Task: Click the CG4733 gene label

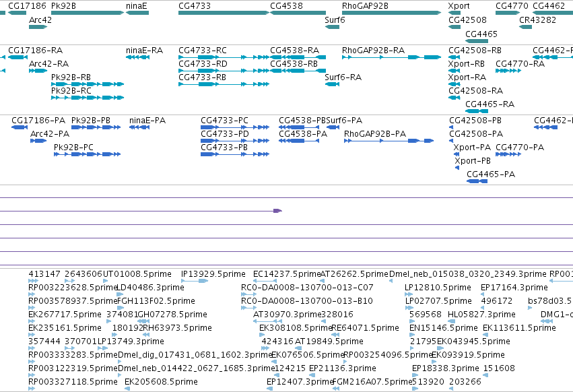Action: (195, 6)
